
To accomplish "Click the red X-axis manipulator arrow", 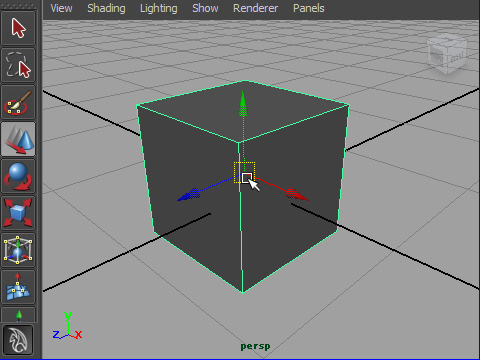I will coord(297,195).
